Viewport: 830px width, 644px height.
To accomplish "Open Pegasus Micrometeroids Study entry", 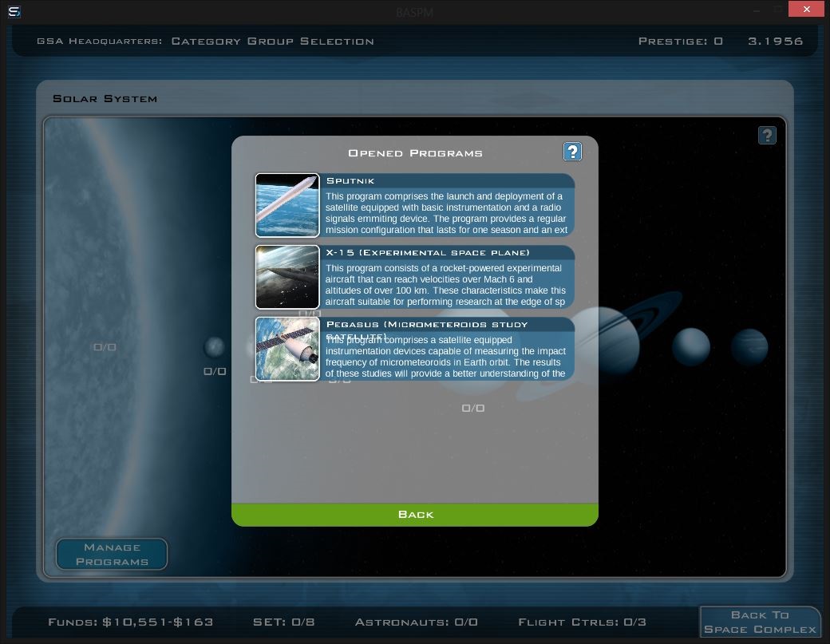I will pos(415,349).
